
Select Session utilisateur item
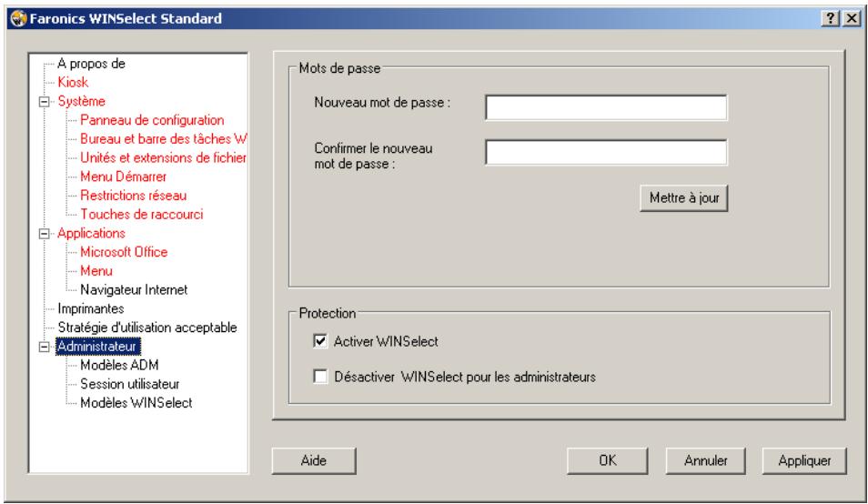[130, 384]
